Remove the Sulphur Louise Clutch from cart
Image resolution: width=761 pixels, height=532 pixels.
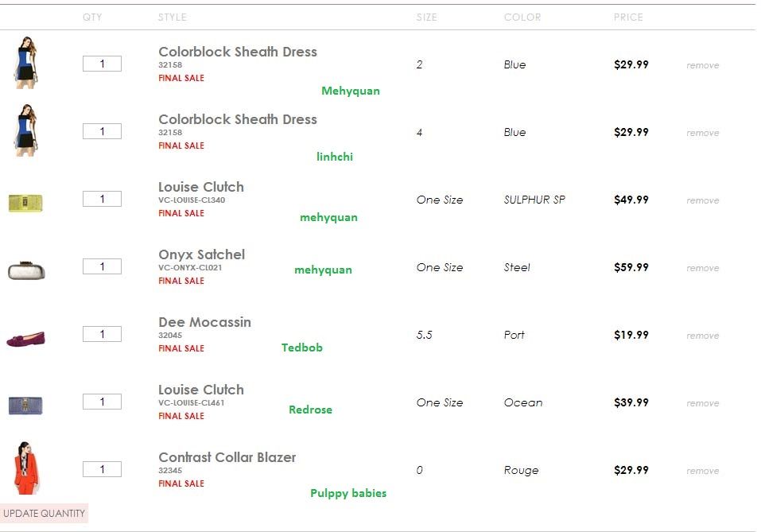coord(702,200)
